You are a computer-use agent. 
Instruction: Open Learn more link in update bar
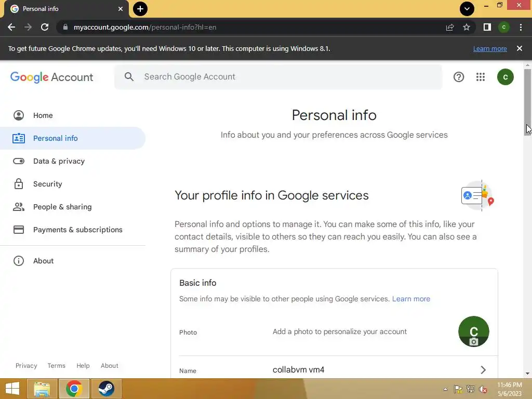[490, 48]
